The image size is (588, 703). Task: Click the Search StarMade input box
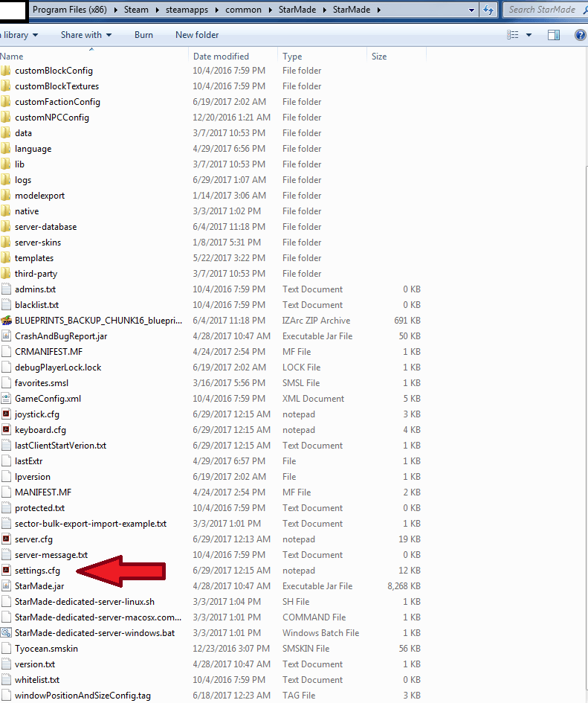544,10
